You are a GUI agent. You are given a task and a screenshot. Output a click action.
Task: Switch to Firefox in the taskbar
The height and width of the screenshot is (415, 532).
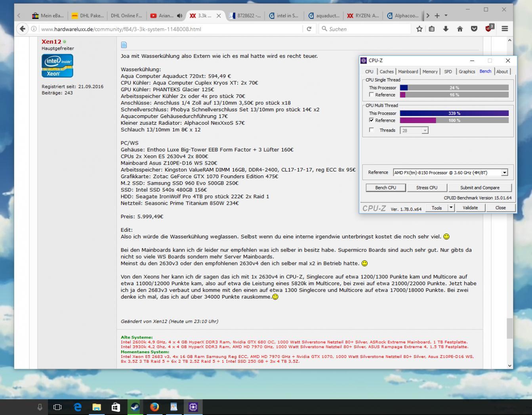pyautogui.click(x=154, y=407)
